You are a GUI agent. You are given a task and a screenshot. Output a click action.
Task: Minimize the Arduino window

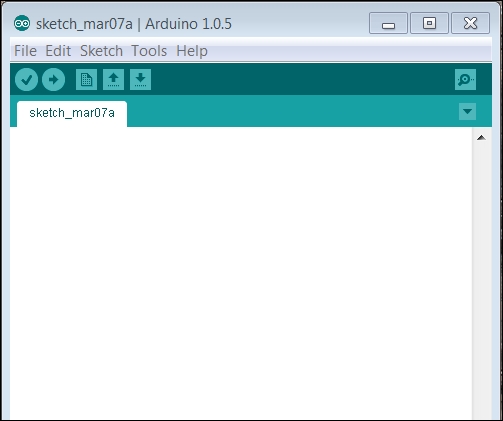388,23
